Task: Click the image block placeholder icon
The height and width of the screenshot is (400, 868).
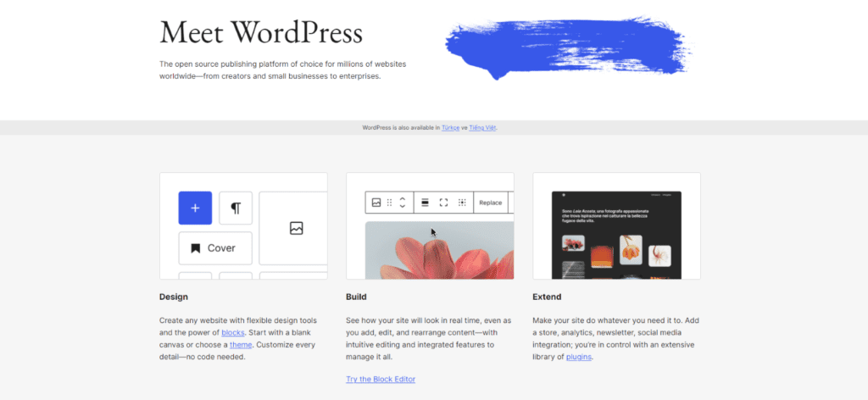Action: click(x=296, y=228)
